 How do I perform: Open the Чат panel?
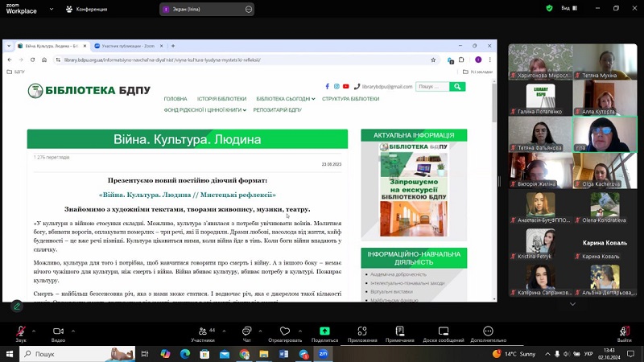point(246,334)
